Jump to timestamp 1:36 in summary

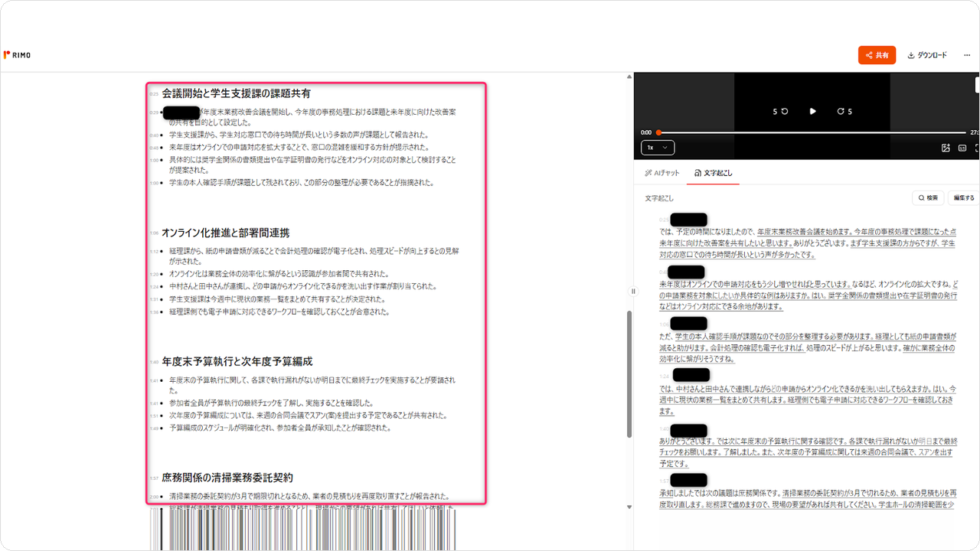tap(154, 312)
